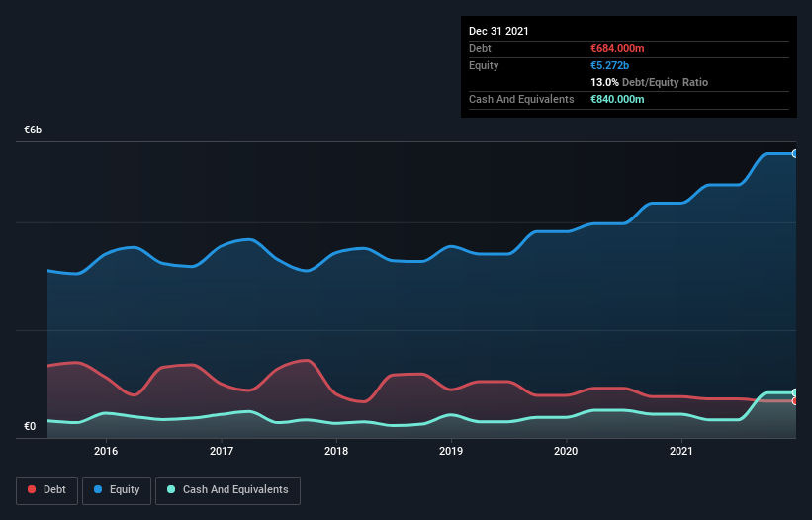Viewport: 812px width, 520px height.
Task: Toggle the Equity series legend button
Action: (x=117, y=490)
